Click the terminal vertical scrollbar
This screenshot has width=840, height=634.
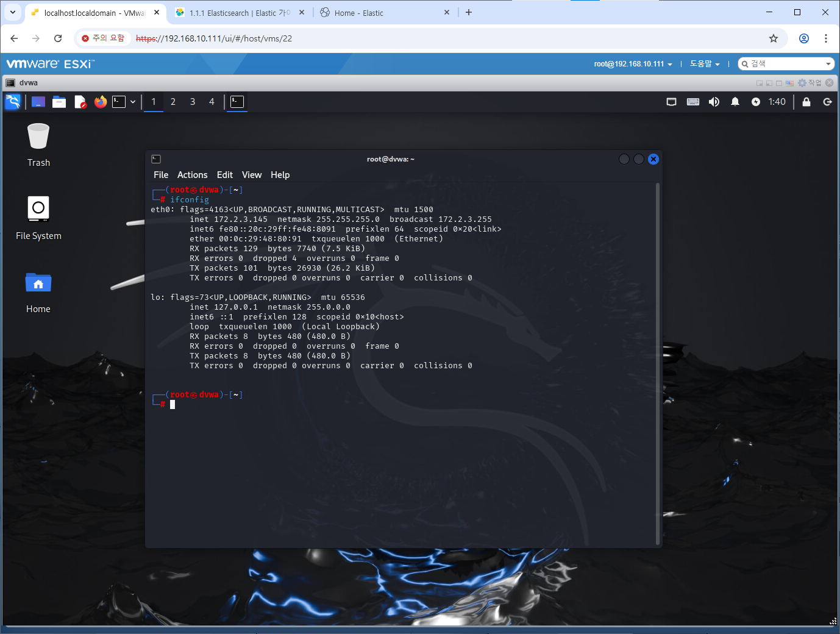pyautogui.click(x=658, y=363)
